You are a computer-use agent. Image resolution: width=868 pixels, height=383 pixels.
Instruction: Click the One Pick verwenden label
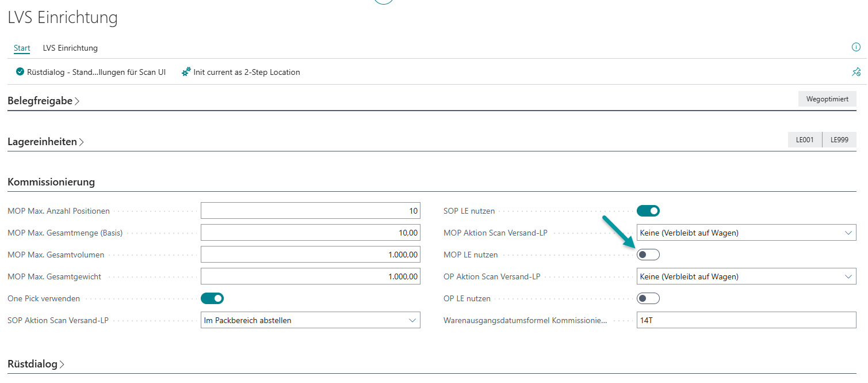click(x=44, y=298)
